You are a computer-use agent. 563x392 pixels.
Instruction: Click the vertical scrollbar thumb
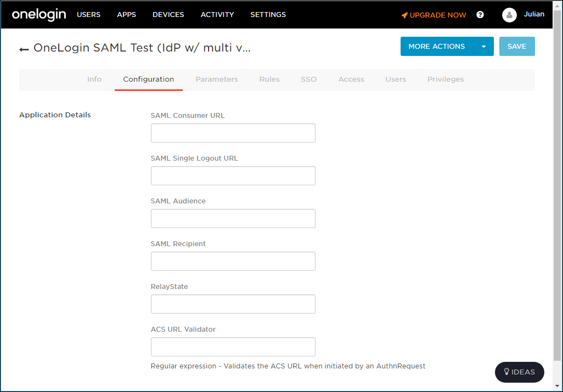(557, 185)
